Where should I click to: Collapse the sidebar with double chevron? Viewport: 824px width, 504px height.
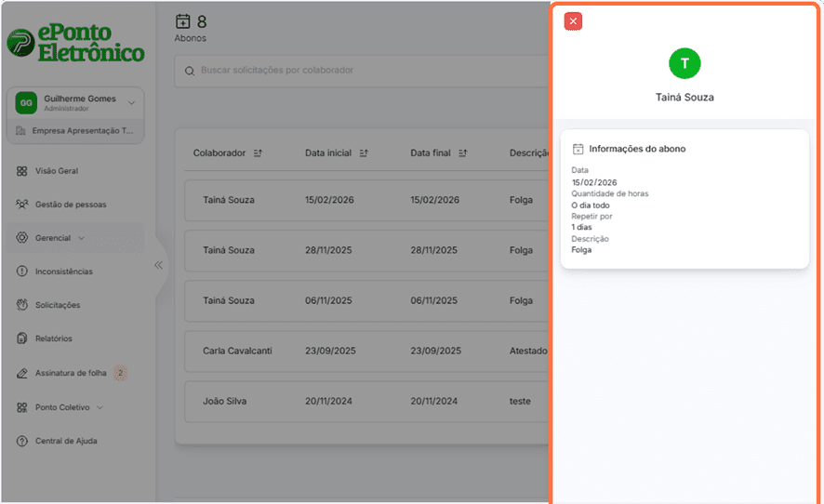[158, 265]
